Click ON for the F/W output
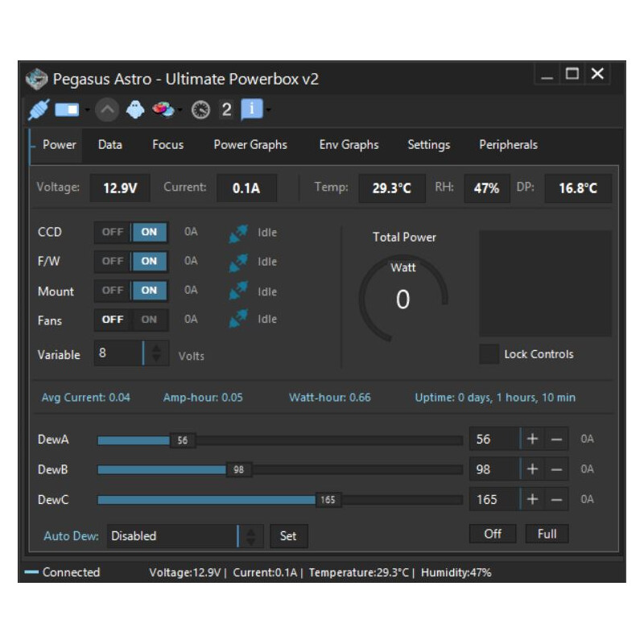 tap(149, 261)
